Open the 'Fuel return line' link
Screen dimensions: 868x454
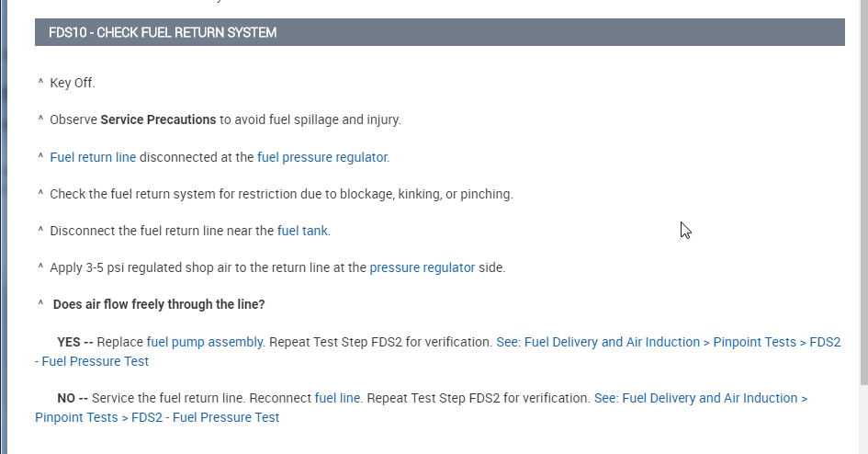click(93, 157)
